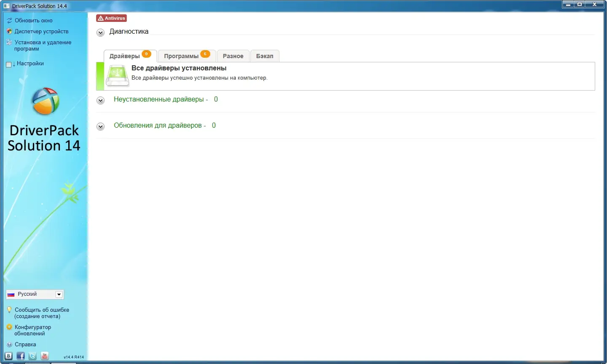
Task: Expand the Обновления для драйверов section arrow
Action: point(100,126)
